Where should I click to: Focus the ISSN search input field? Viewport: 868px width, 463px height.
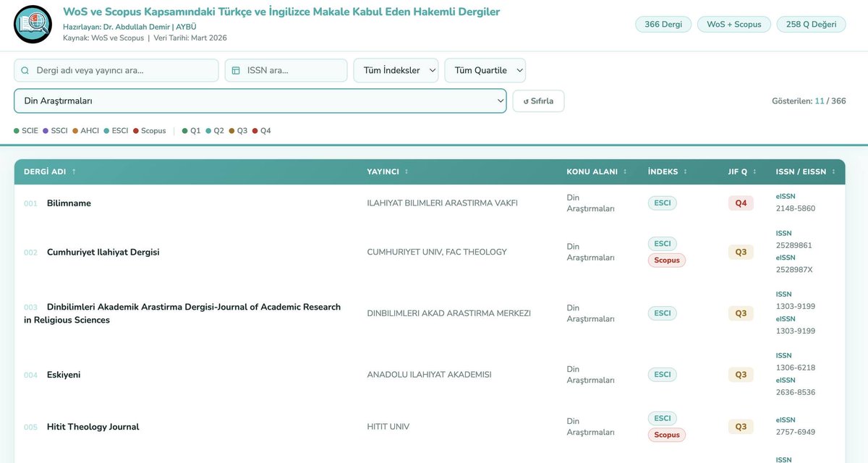pos(286,70)
